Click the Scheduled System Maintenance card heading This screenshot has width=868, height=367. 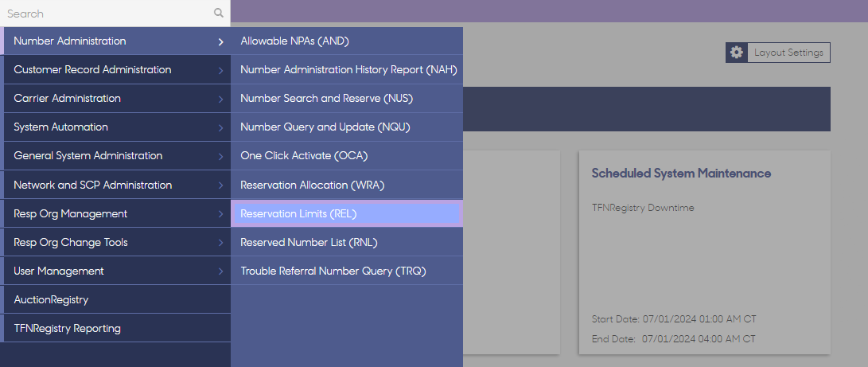[681, 174]
